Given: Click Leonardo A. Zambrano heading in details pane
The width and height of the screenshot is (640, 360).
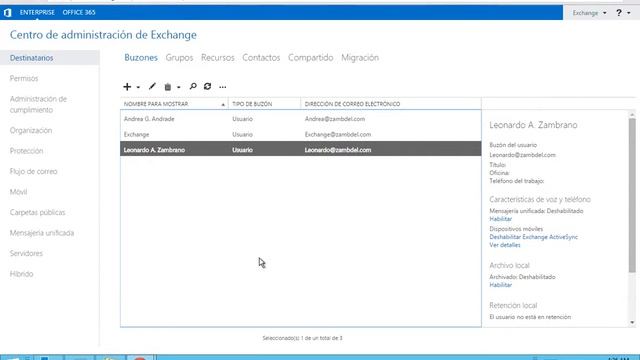Looking at the screenshot, I should (533, 125).
